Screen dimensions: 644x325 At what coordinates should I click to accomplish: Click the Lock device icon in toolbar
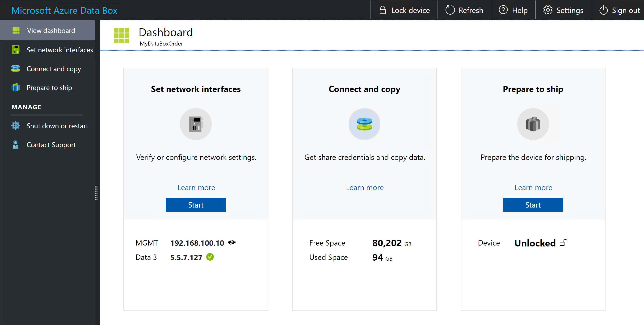(x=382, y=10)
